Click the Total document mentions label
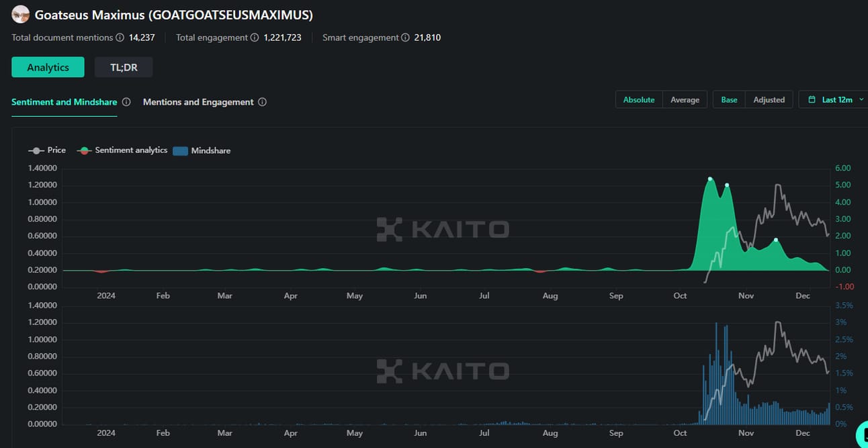 click(62, 38)
